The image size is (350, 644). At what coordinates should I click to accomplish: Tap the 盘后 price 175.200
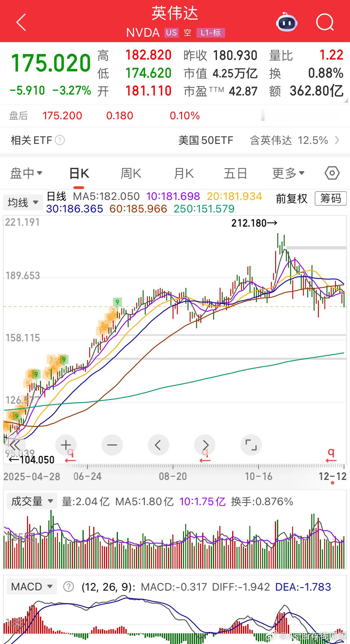tap(62, 116)
